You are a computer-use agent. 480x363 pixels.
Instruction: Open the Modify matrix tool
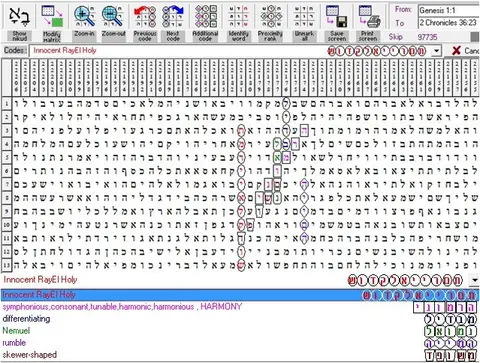tap(52, 22)
